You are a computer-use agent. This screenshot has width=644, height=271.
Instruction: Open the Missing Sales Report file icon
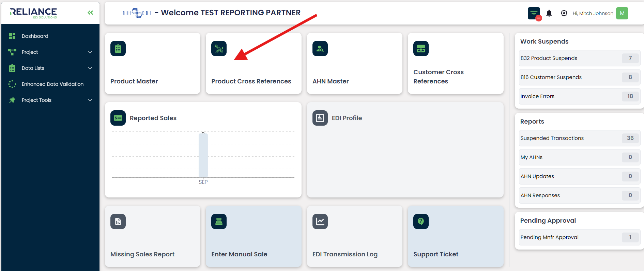tap(118, 222)
